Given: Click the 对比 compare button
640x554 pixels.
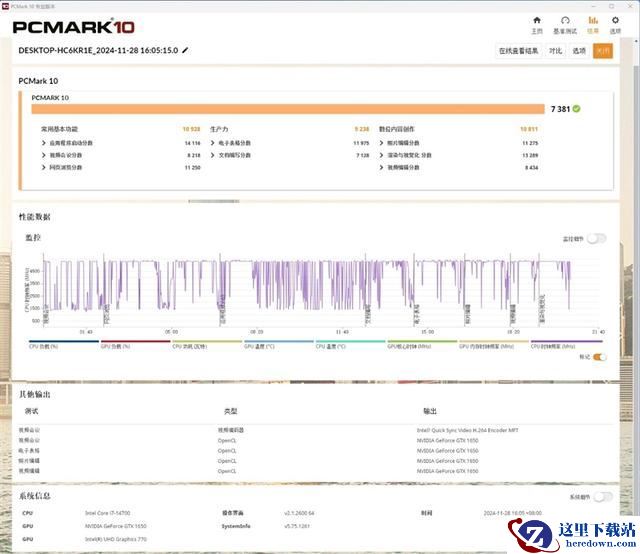Looking at the screenshot, I should [x=555, y=51].
